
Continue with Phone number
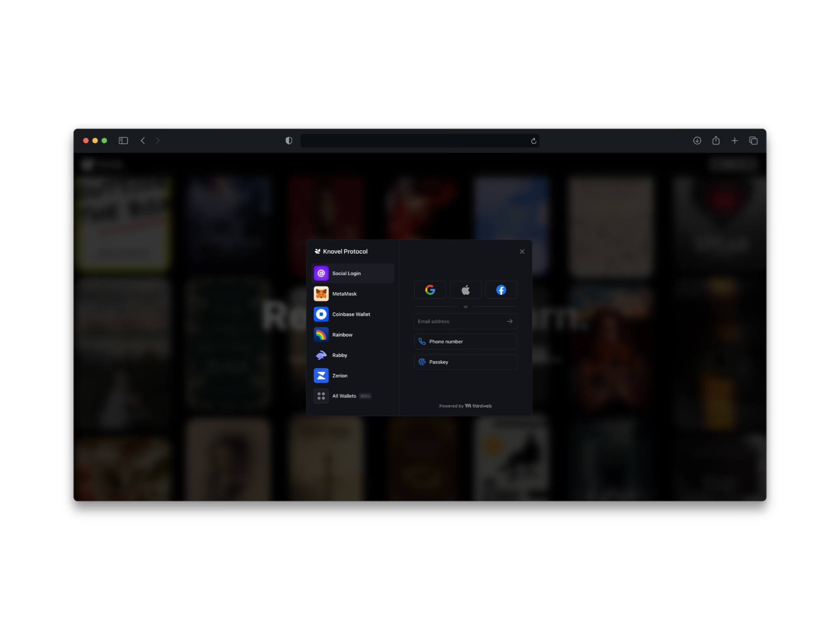(465, 341)
